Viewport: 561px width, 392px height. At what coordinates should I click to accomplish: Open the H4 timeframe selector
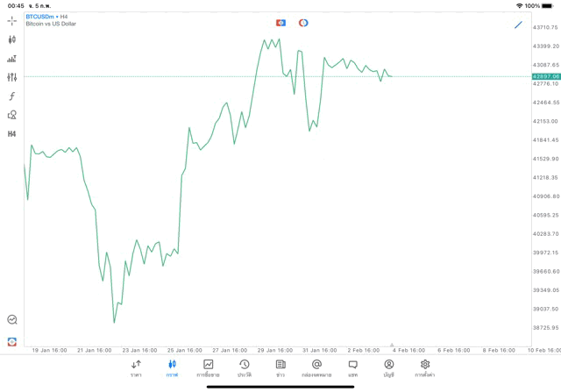tap(12, 134)
